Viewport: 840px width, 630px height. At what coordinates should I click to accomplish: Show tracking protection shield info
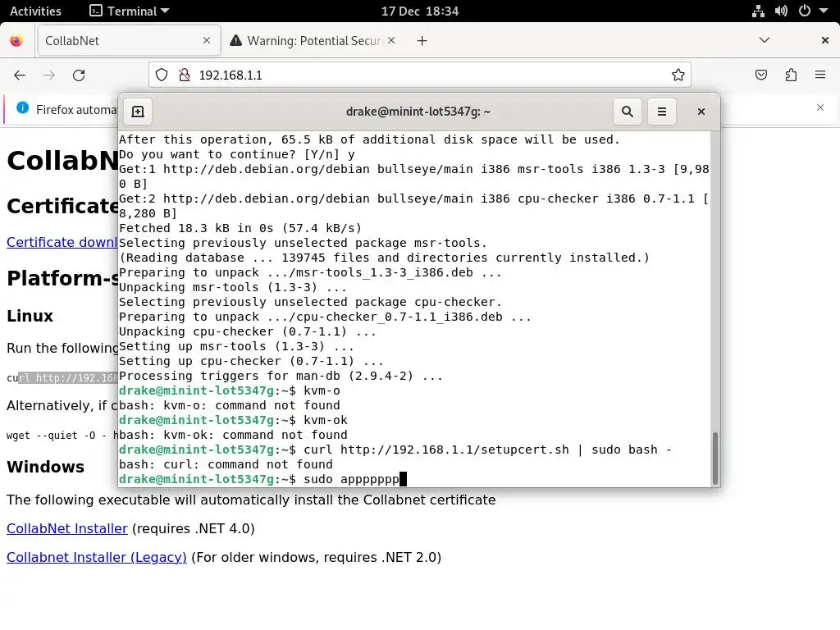click(162, 75)
